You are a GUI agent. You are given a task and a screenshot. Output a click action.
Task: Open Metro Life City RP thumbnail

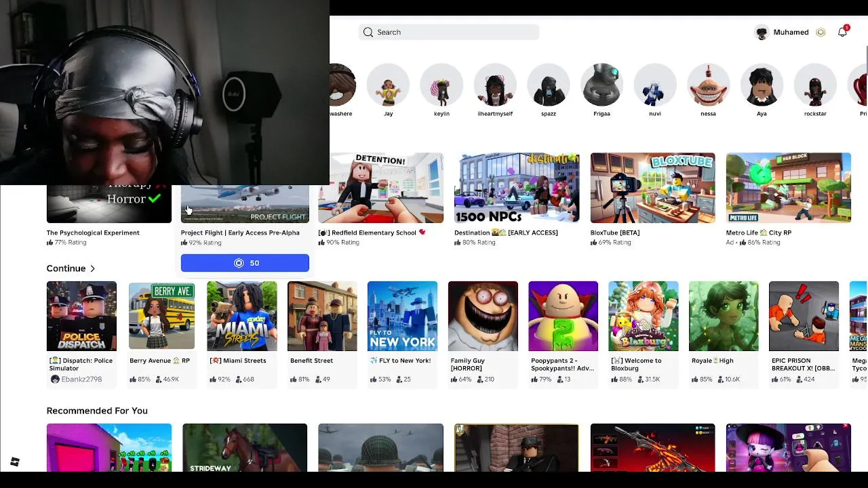coord(789,188)
